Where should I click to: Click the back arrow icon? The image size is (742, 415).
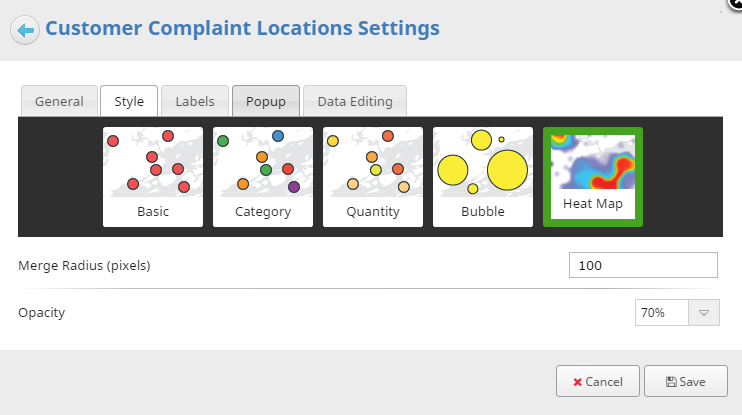(x=25, y=30)
